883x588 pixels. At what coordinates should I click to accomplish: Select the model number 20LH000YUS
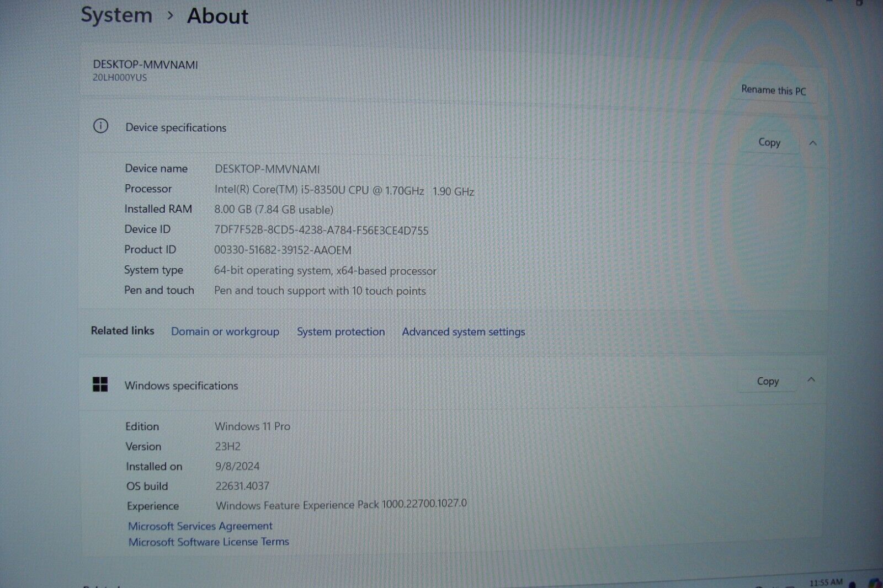pyautogui.click(x=120, y=78)
